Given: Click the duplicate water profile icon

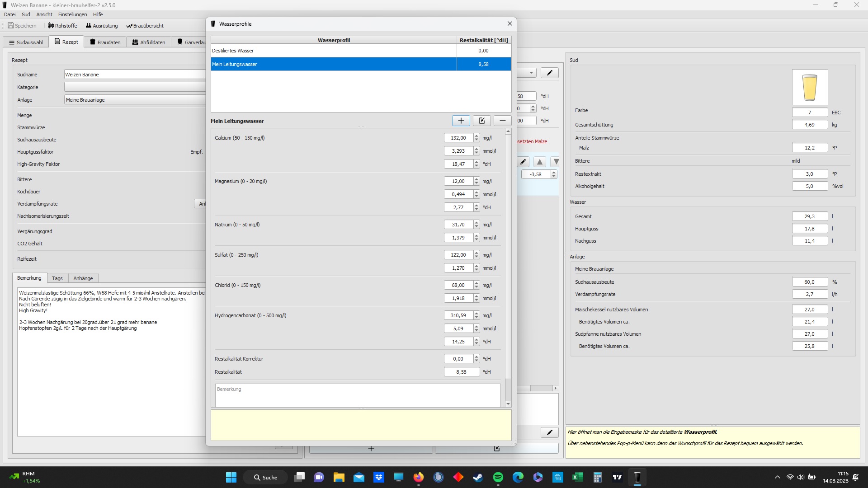Looking at the screenshot, I should tap(481, 121).
